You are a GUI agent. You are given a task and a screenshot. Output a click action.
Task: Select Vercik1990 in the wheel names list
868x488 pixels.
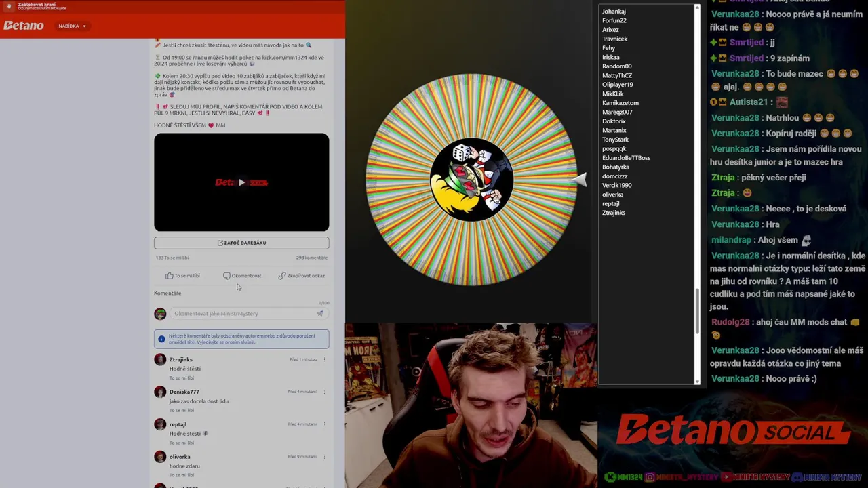617,185
